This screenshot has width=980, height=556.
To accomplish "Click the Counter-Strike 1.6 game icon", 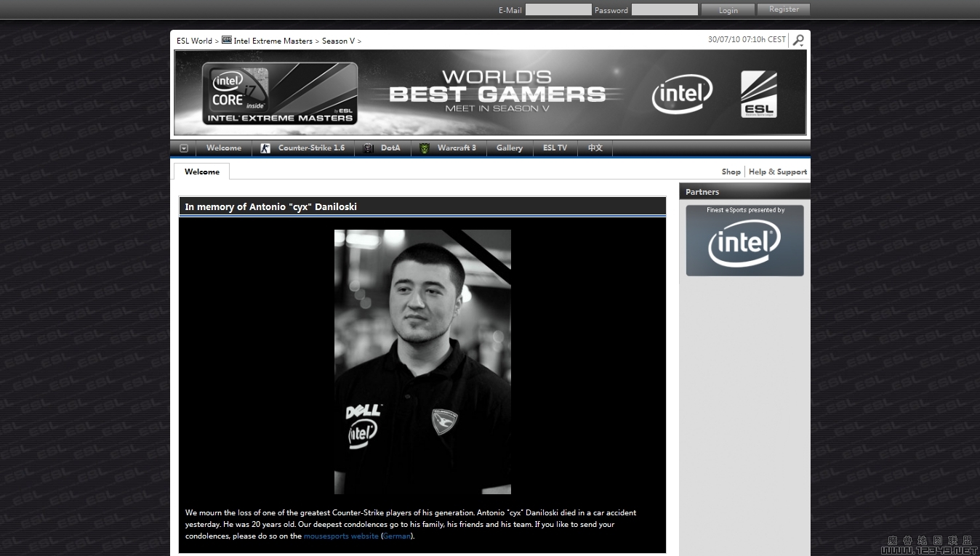I will pos(265,148).
